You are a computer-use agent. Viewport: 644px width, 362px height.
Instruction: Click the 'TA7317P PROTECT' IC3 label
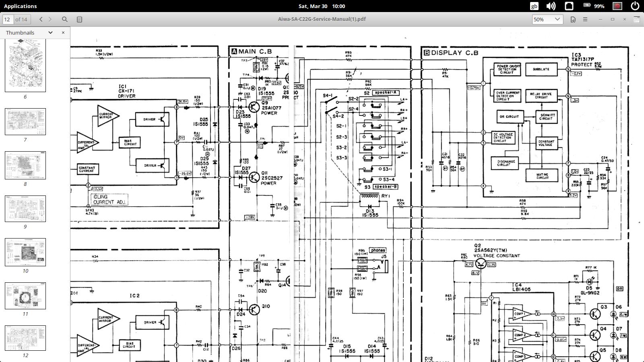click(582, 62)
